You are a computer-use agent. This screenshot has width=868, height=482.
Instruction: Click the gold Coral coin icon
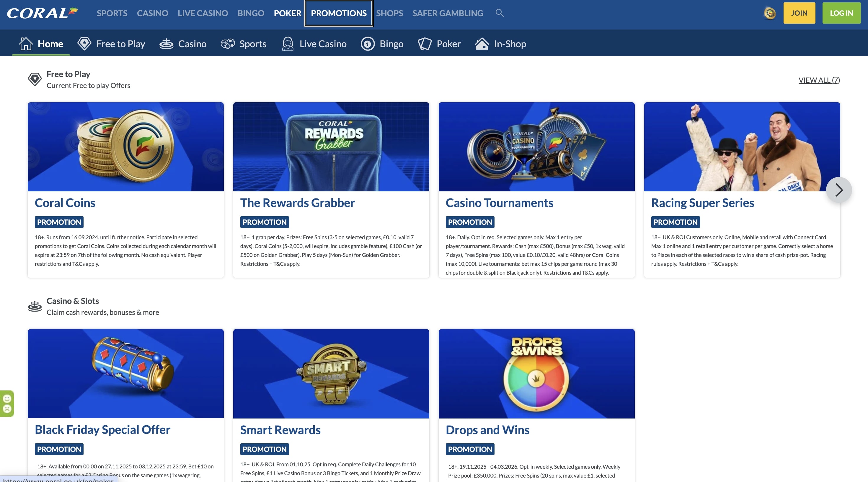pyautogui.click(x=770, y=13)
